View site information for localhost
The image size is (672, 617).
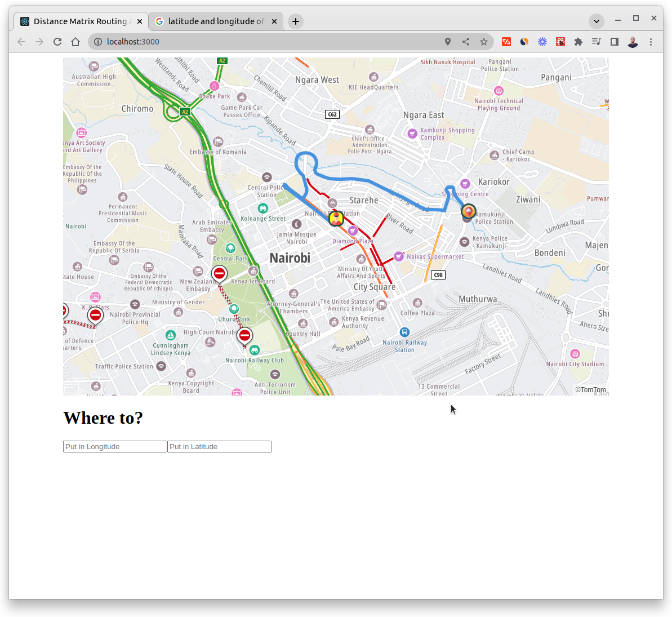[98, 42]
